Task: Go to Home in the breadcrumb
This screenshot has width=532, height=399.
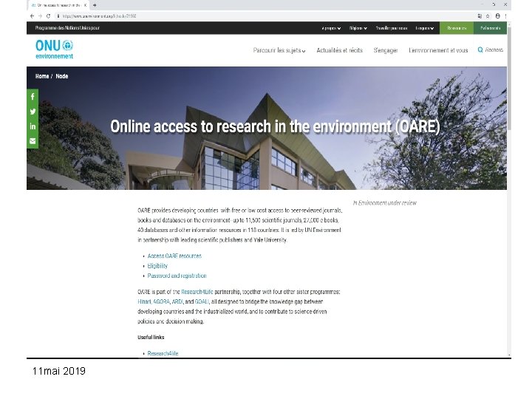Action: click(x=42, y=76)
